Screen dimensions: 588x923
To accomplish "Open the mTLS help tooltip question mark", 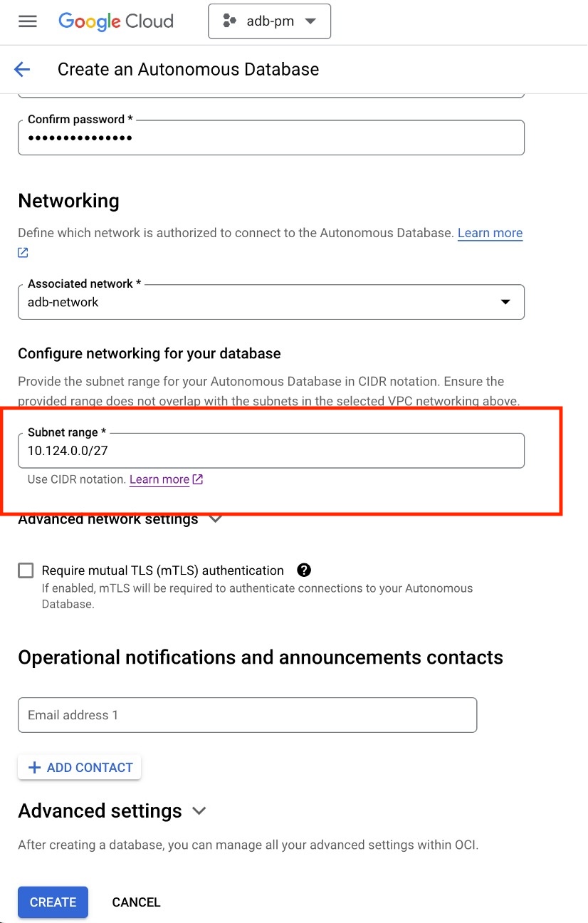I will tap(304, 570).
